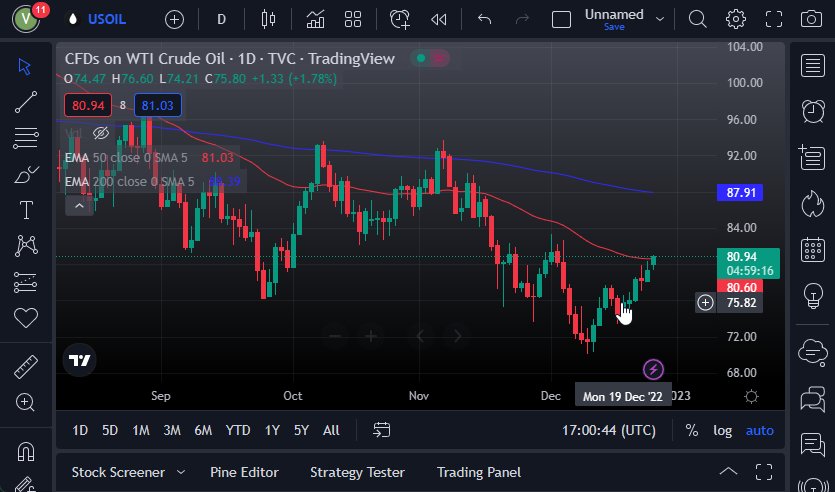Image resolution: width=835 pixels, height=492 pixels.
Task: Enable Magnet mode
Action: tap(26, 451)
